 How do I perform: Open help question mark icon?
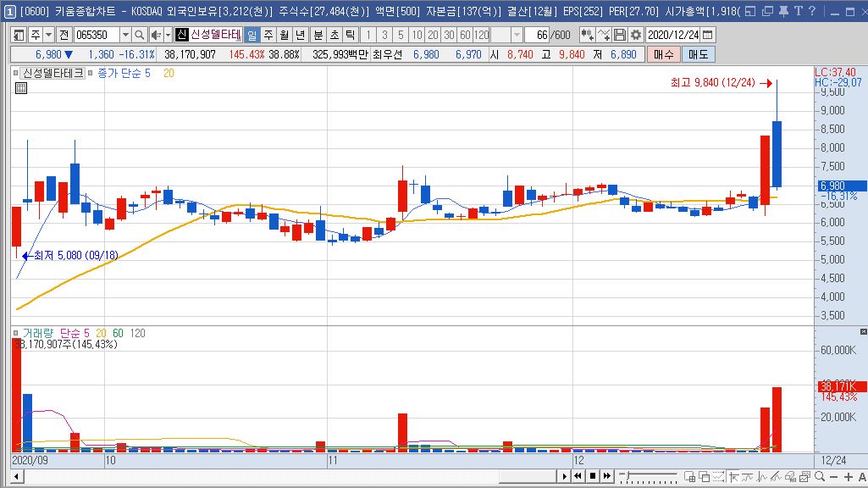tap(812, 11)
